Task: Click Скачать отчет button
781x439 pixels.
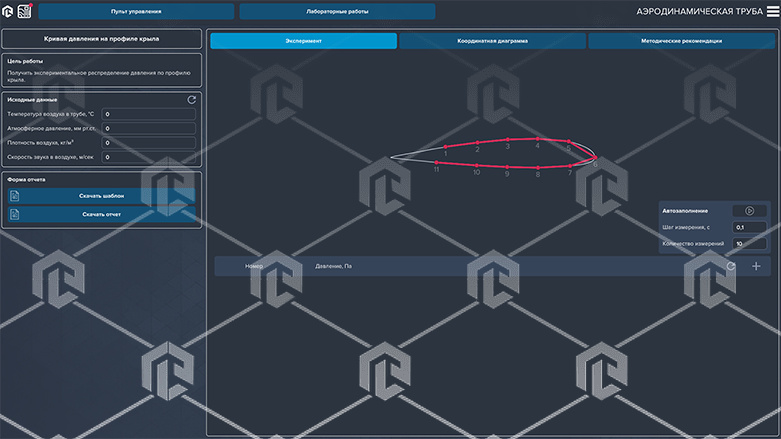Action: tap(102, 214)
